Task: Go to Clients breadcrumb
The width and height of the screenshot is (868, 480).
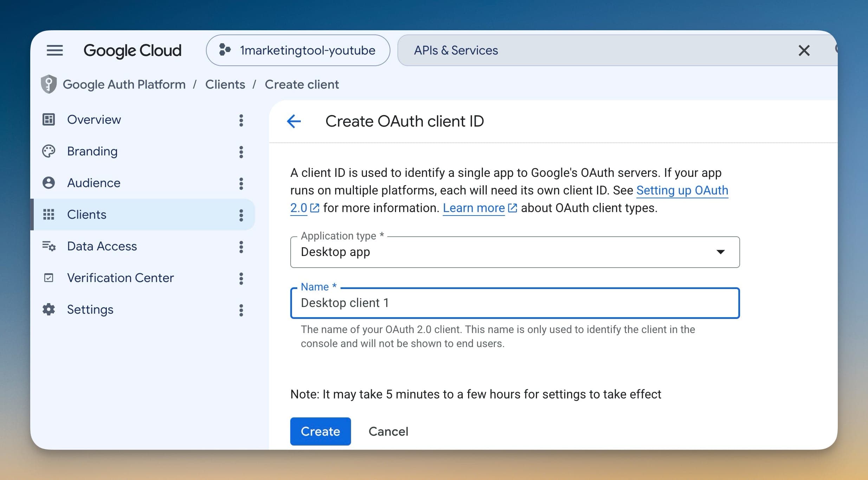Action: pos(225,84)
